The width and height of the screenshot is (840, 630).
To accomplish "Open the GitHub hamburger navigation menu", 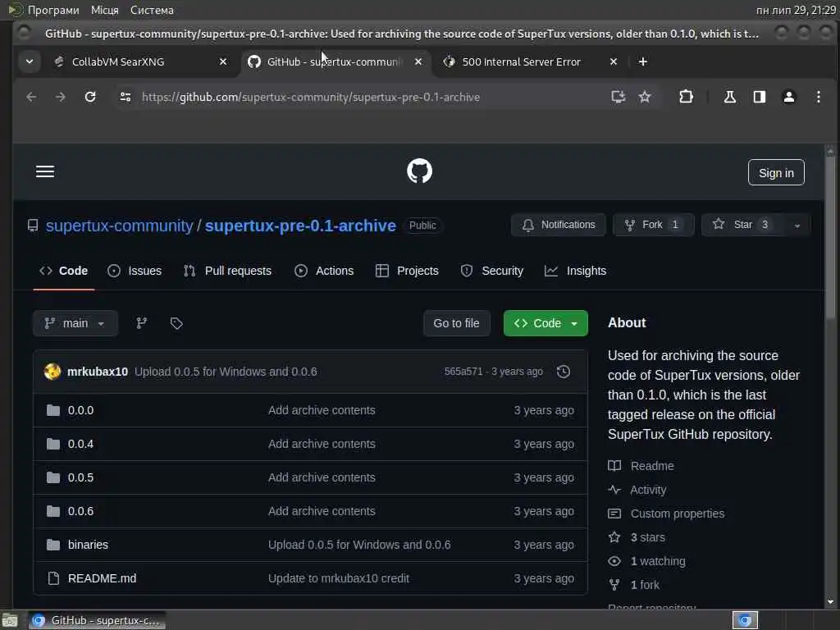I will point(45,171).
